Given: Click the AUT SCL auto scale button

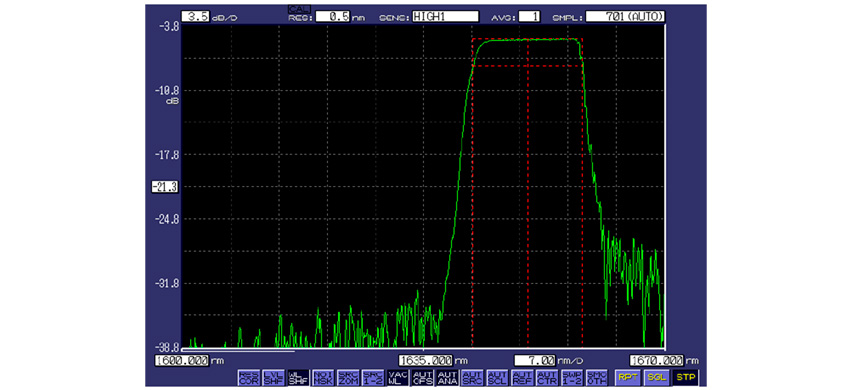Looking at the screenshot, I should (x=497, y=377).
